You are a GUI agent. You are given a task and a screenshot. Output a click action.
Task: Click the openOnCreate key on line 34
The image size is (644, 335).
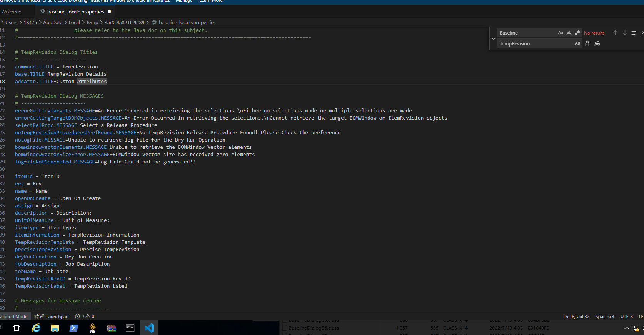coord(33,198)
